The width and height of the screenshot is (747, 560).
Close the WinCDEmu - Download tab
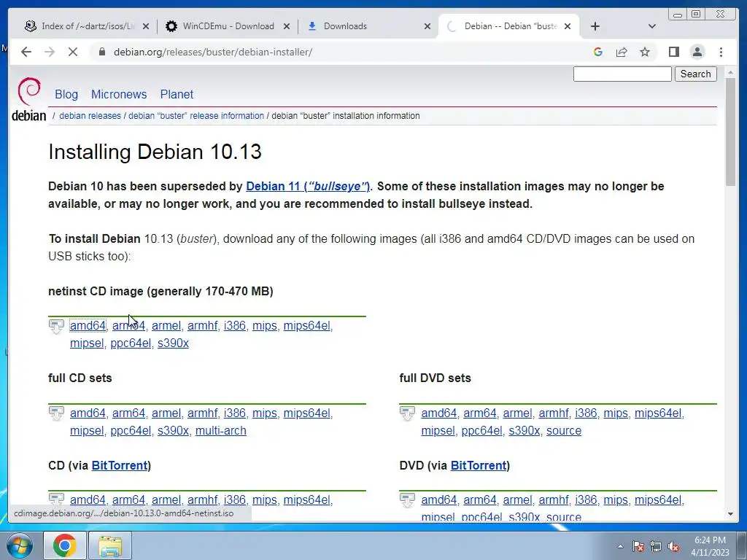pyautogui.click(x=286, y=27)
